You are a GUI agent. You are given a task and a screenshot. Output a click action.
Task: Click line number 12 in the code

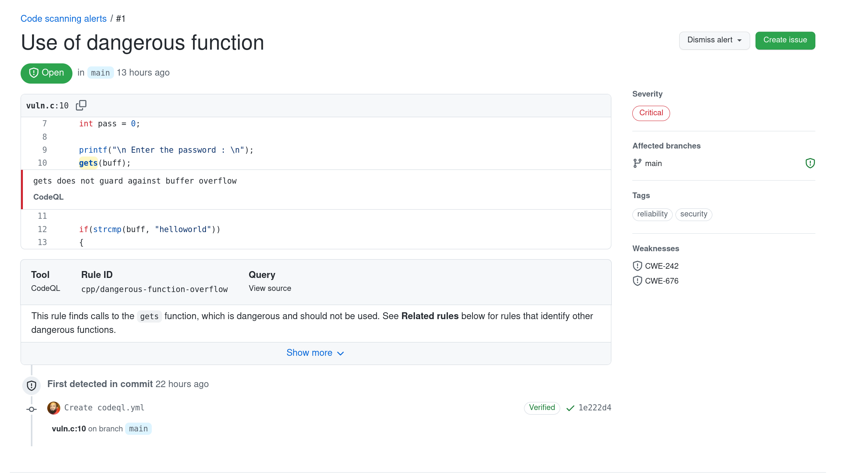click(x=42, y=229)
